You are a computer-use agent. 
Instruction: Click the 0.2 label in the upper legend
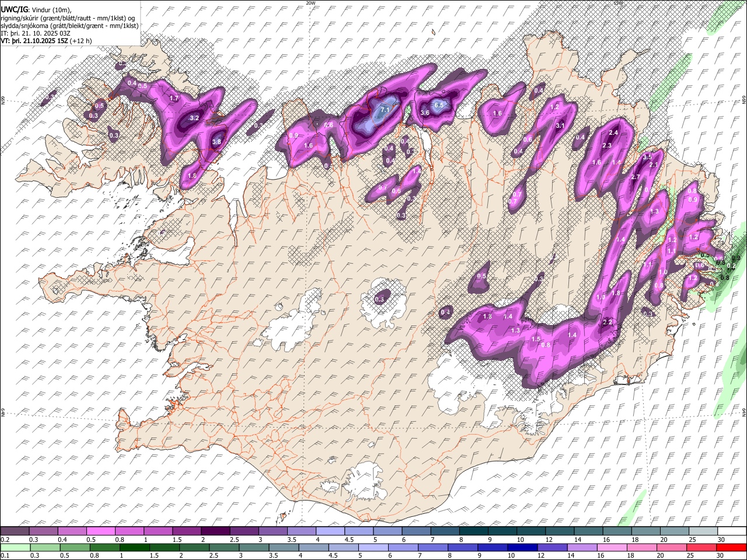5,540
